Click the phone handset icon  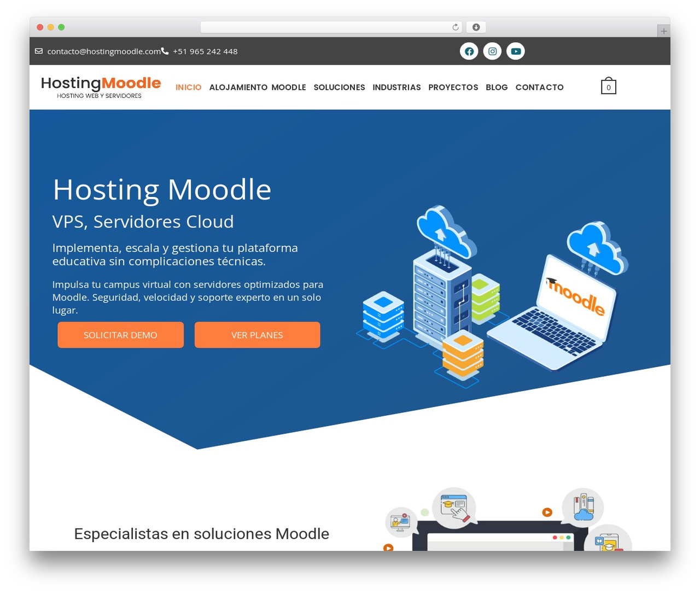[165, 51]
